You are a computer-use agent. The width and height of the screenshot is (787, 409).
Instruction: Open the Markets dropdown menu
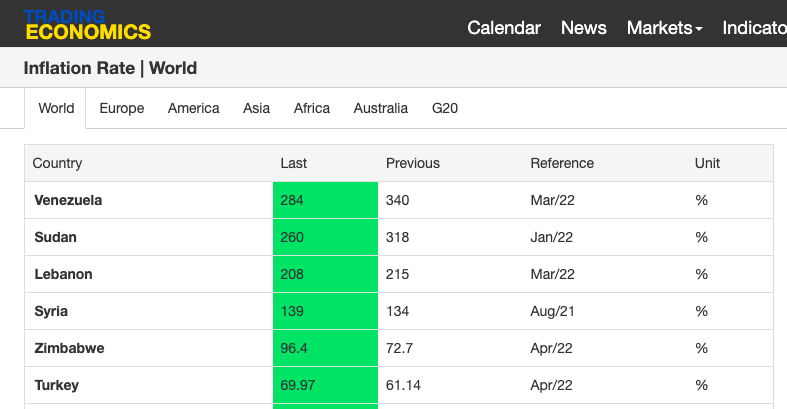(x=664, y=28)
